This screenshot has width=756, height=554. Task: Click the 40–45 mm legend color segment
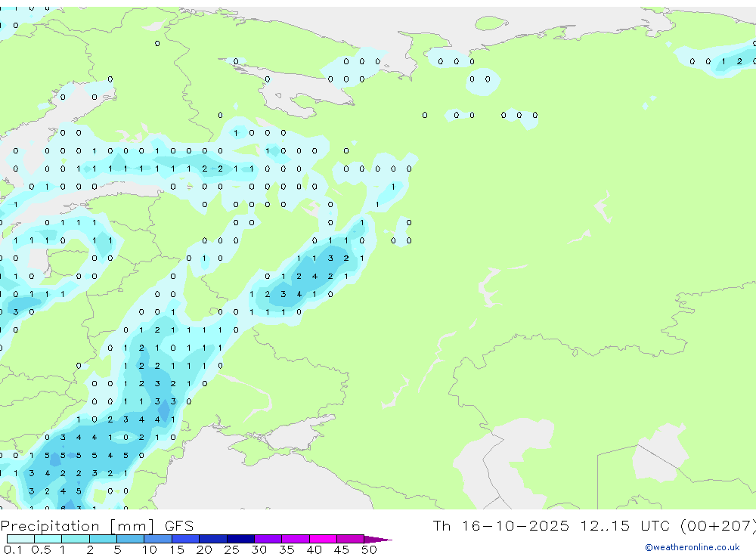coord(323,539)
